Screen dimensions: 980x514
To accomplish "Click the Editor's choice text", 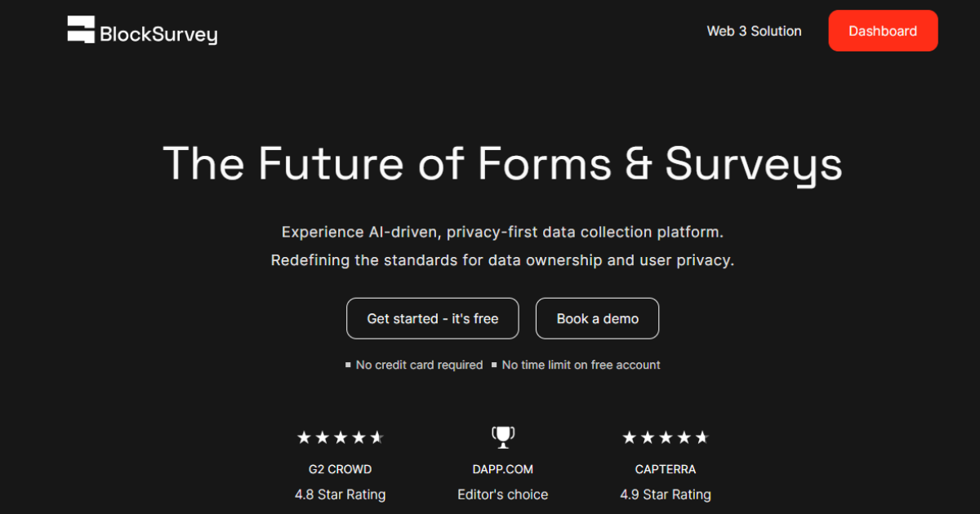I will (x=503, y=494).
